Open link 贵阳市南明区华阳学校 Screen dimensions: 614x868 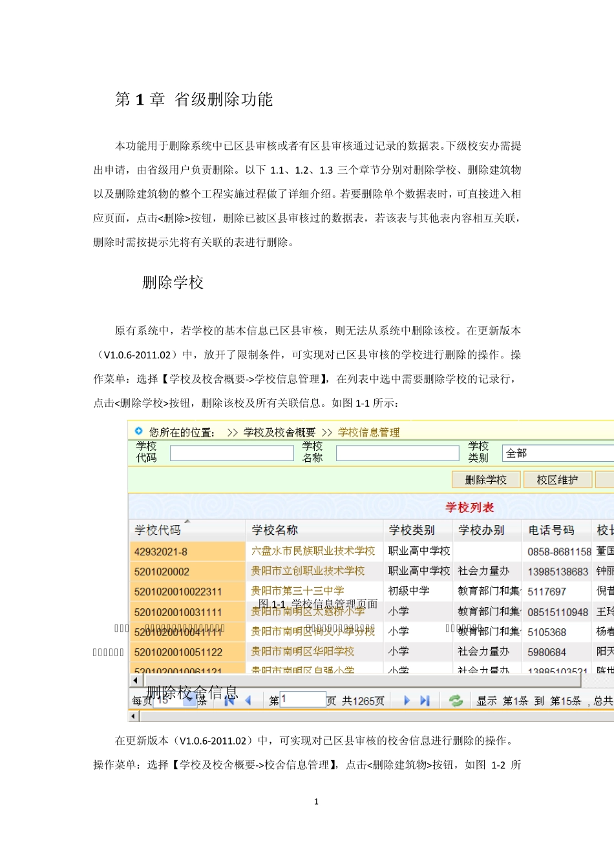(302, 651)
